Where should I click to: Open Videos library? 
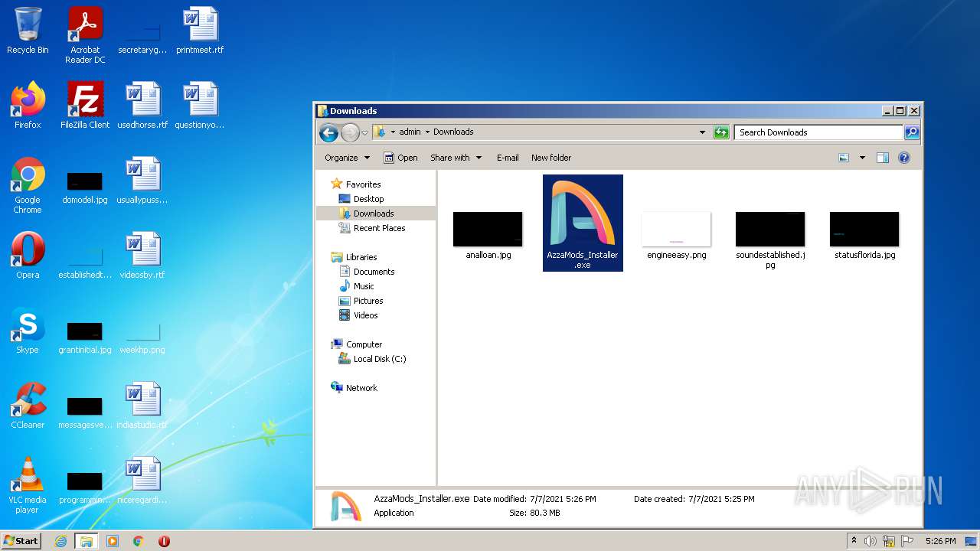[358, 315]
